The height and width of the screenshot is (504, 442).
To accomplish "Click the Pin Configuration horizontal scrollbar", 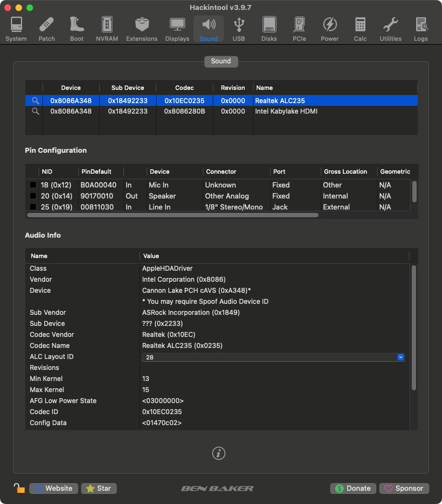I will click(173, 215).
